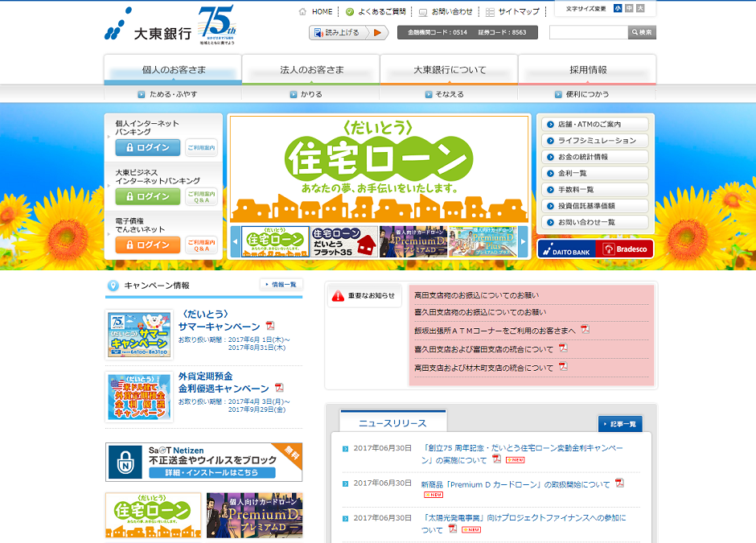This screenshot has width=756, height=543.
Task: Open 店舗・ATMのご案内 link
Action: (x=595, y=124)
